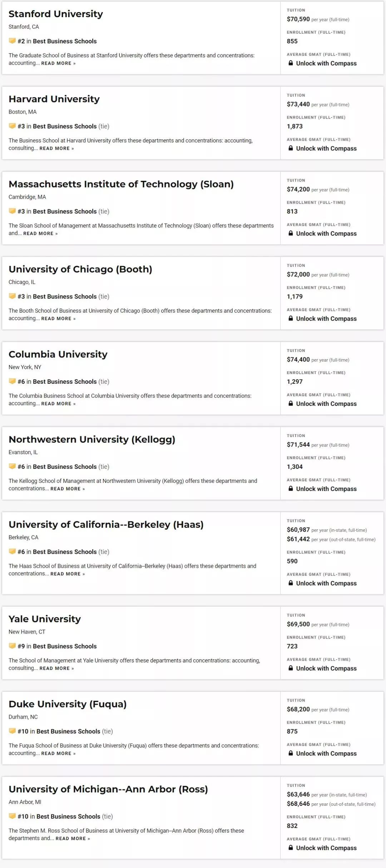Viewport: 386px width, 868px height.
Task: Open the University of Michigan--Ann Arbor (Ross) title
Action: [x=108, y=789]
